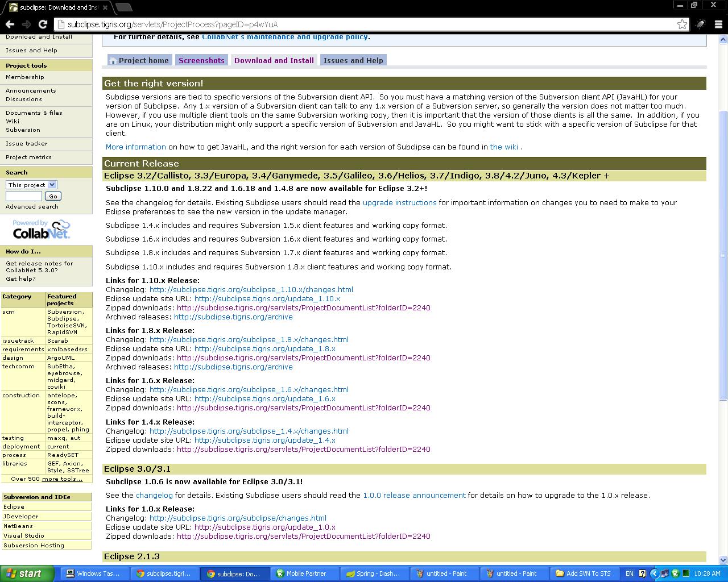Open the Add SVN To STS folder window

coord(586,573)
